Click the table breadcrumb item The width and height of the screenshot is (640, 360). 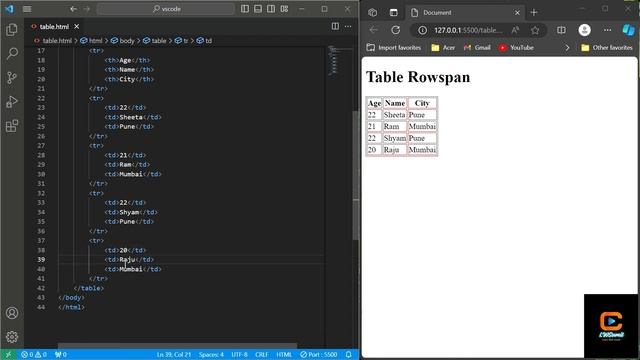pos(155,41)
